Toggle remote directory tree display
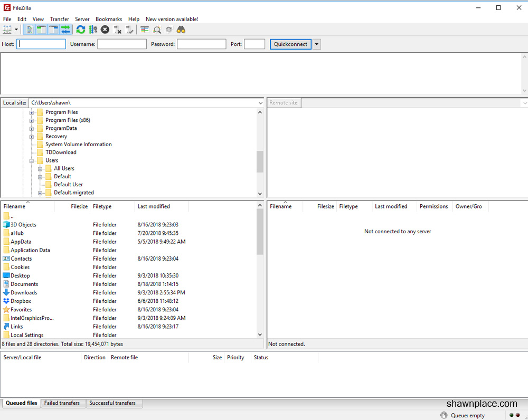 click(x=53, y=30)
